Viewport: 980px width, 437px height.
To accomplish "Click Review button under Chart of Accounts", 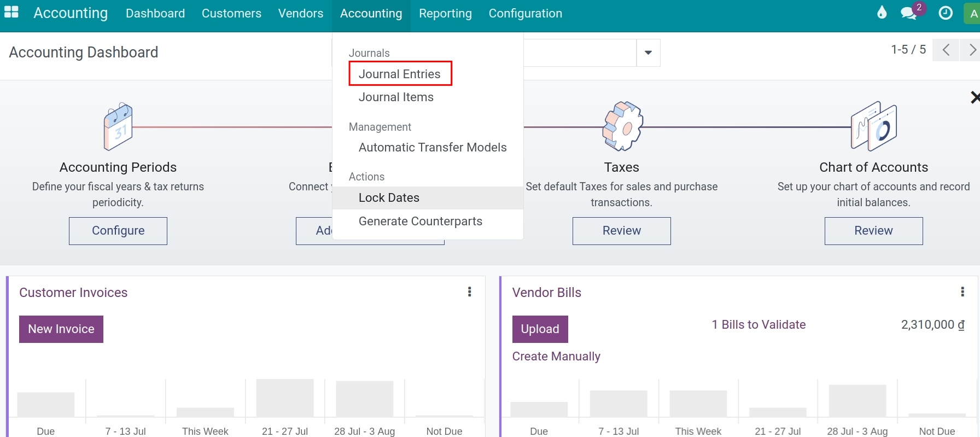I will (x=874, y=231).
